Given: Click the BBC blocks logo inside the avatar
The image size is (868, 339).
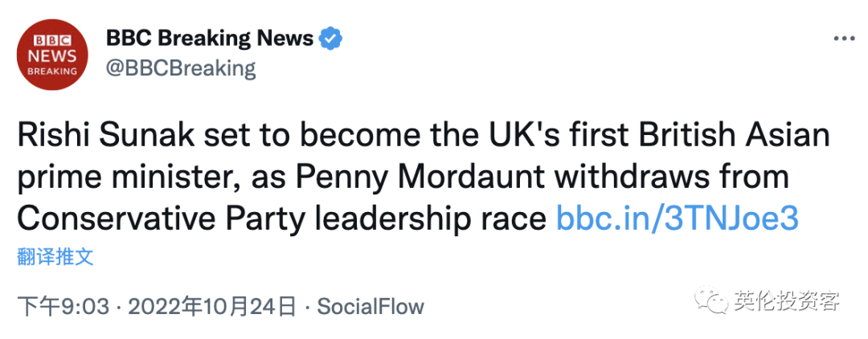Looking at the screenshot, I should [x=52, y=41].
